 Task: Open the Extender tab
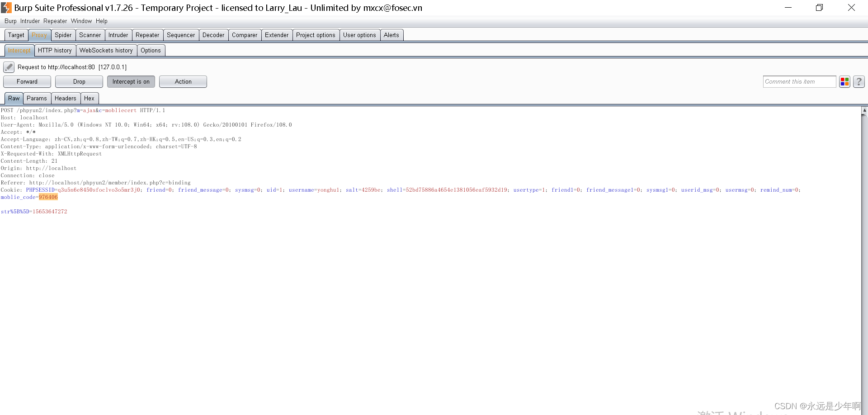click(277, 35)
